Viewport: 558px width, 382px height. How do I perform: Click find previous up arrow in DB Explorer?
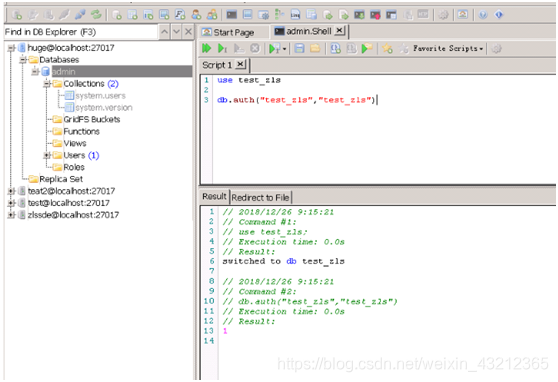coord(164,32)
